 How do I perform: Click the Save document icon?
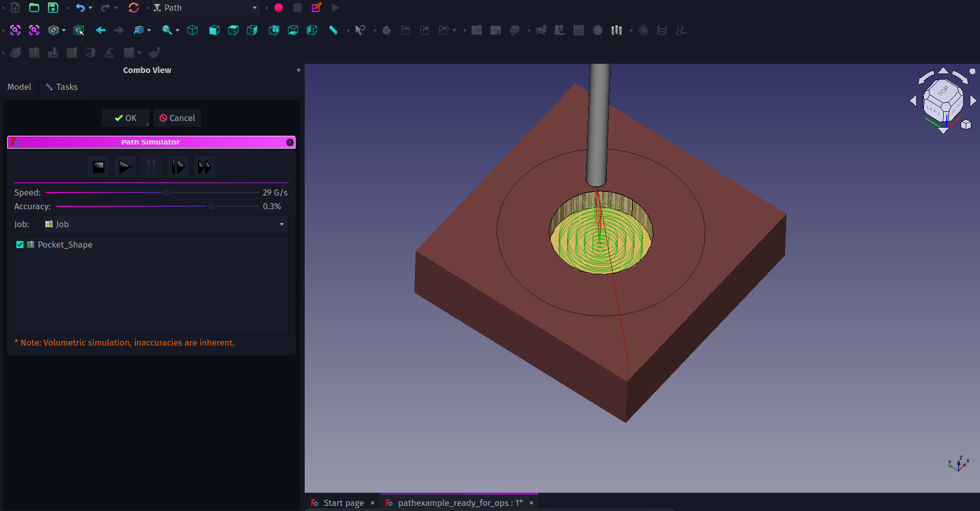(53, 8)
